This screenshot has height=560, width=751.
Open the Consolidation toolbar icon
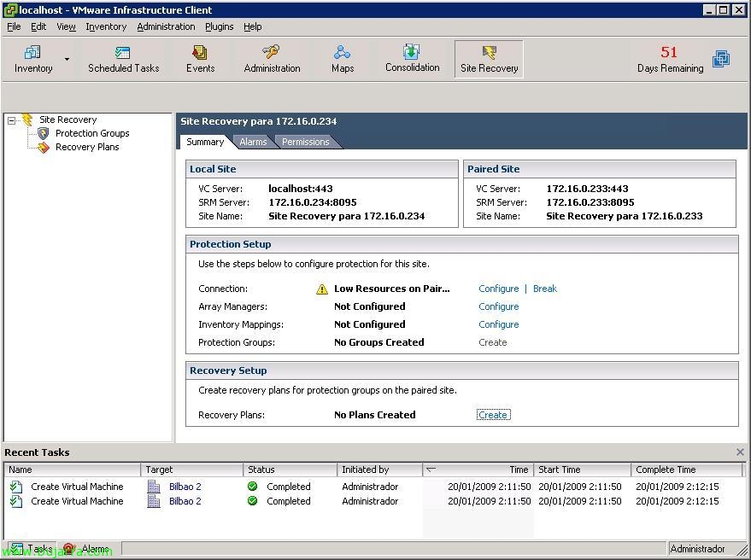(412, 52)
